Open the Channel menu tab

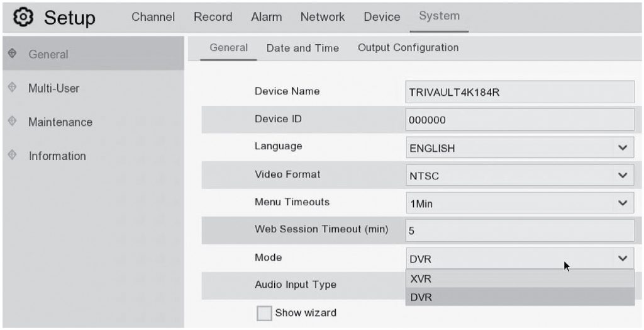(153, 17)
